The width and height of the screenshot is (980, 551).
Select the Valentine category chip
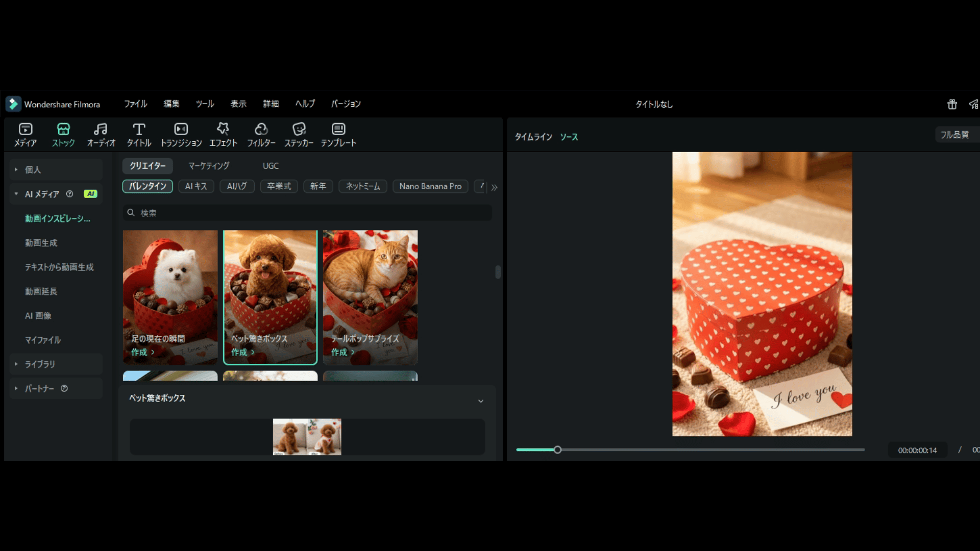click(x=148, y=186)
